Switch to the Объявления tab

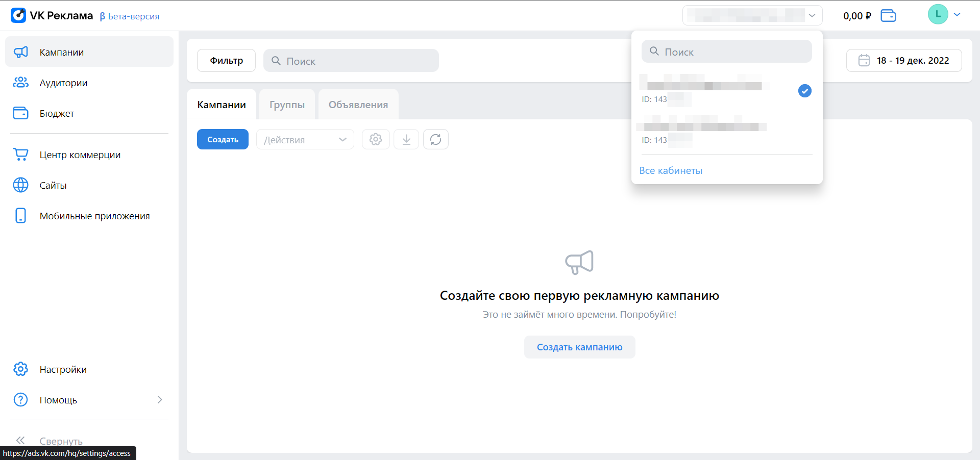[358, 105]
